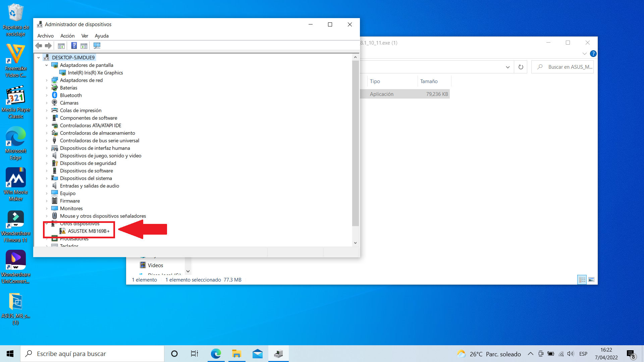Viewport: 644px width, 362px height.
Task: Click the Back arrow in Device Manager toolbar
Action: 39,46
